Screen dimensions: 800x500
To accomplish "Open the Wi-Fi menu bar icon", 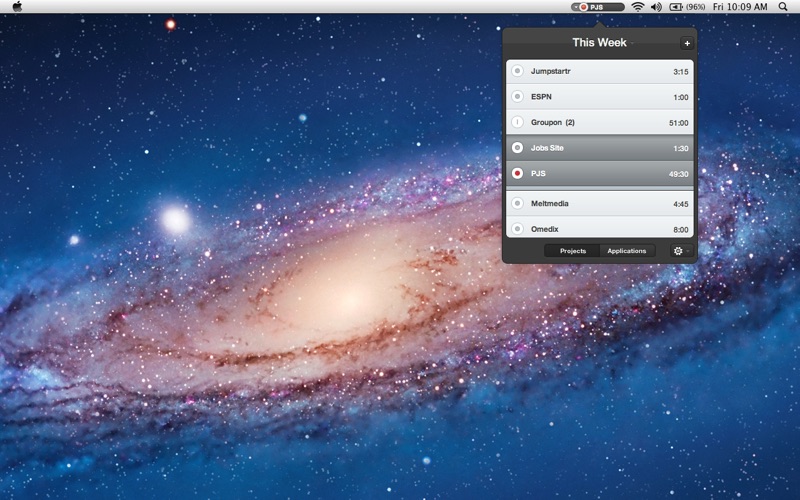I will [x=637, y=7].
